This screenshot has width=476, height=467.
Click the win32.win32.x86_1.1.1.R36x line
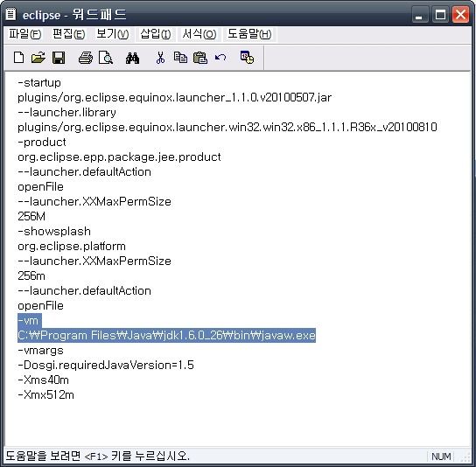click(227, 127)
